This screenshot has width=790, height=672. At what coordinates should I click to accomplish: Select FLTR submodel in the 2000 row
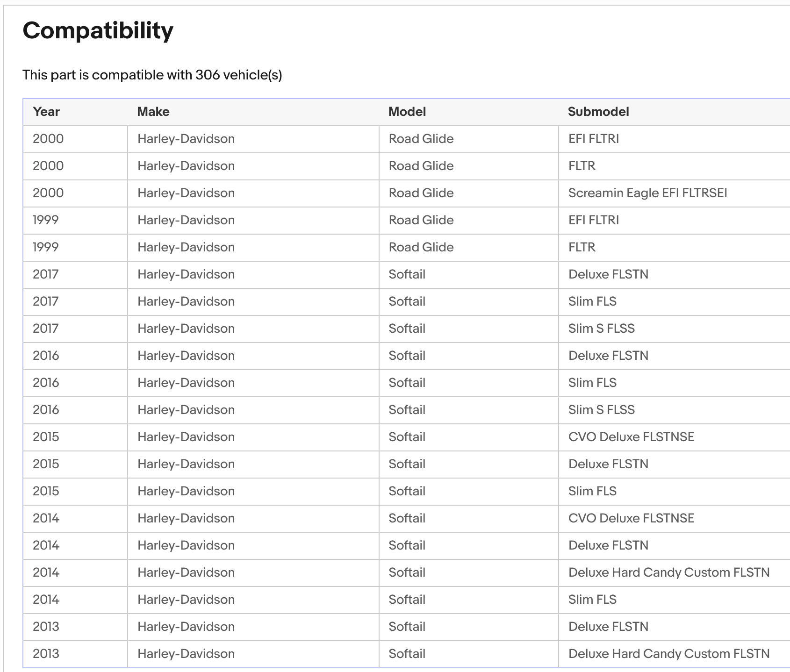[582, 166]
